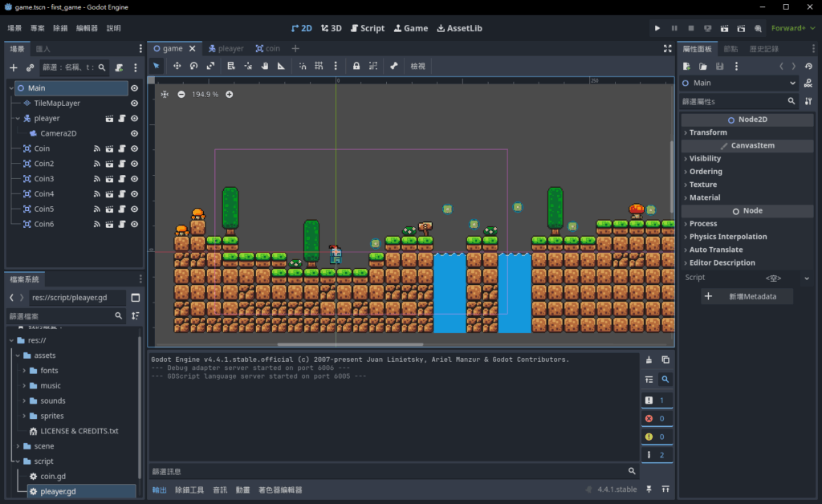Open the 專案 menu

(x=37, y=28)
